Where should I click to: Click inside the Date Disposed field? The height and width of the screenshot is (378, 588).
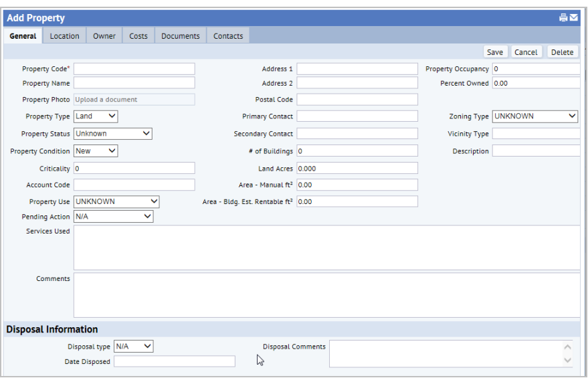(174, 362)
